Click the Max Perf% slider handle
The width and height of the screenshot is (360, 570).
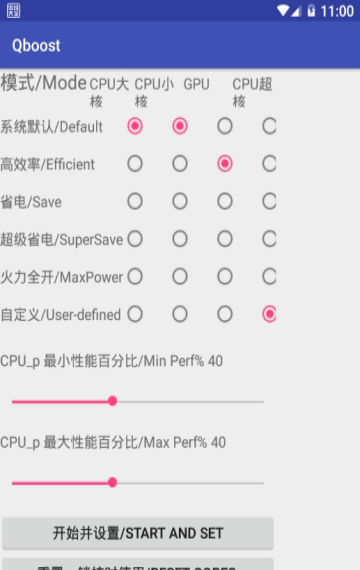click(x=113, y=482)
